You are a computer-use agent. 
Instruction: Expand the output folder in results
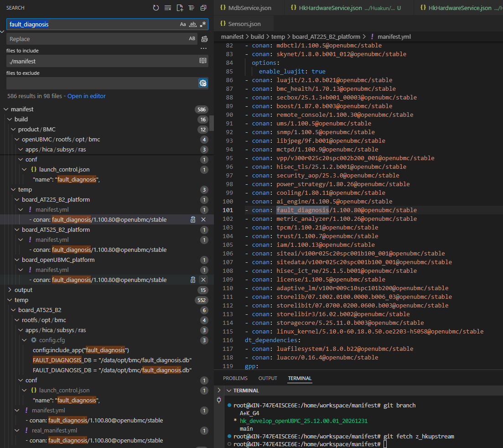(x=23, y=290)
